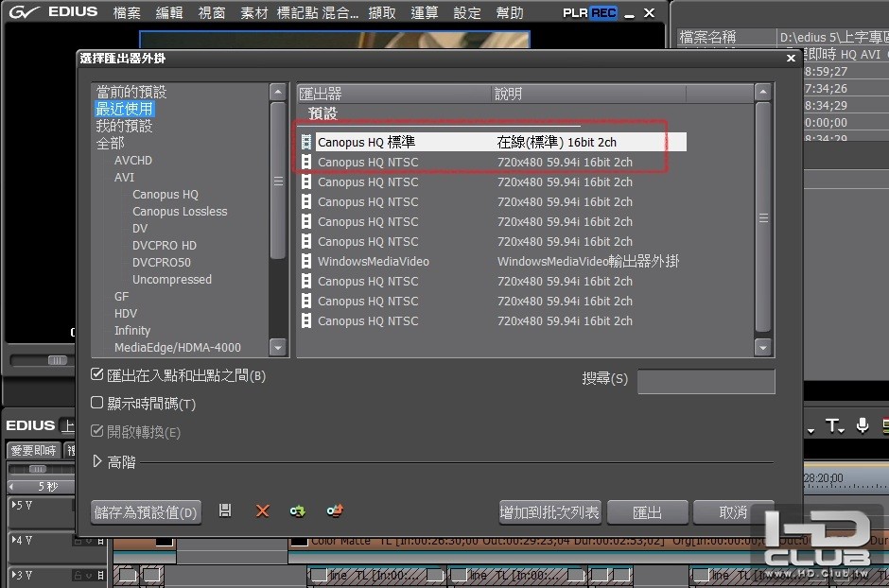Open the 運算 menu
Screen dimensions: 889x588
[425, 12]
